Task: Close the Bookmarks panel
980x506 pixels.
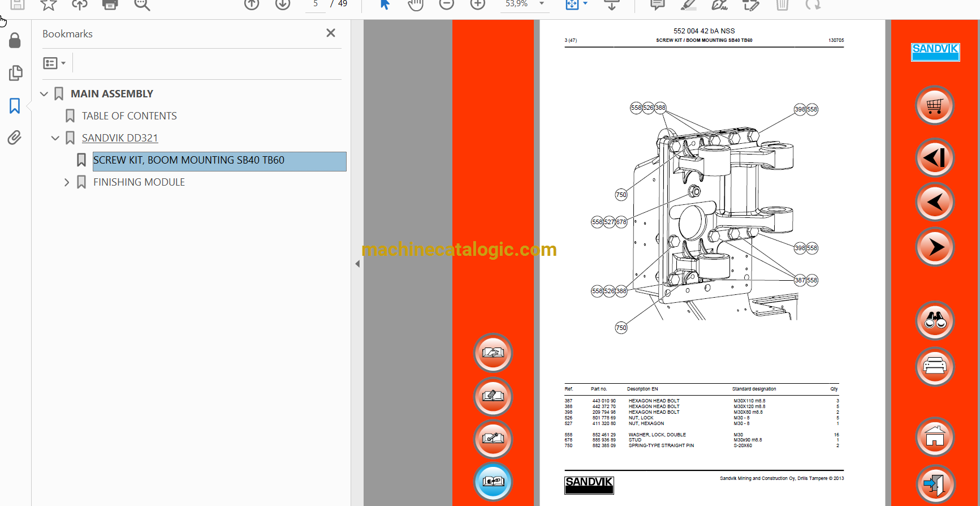Action: (331, 33)
